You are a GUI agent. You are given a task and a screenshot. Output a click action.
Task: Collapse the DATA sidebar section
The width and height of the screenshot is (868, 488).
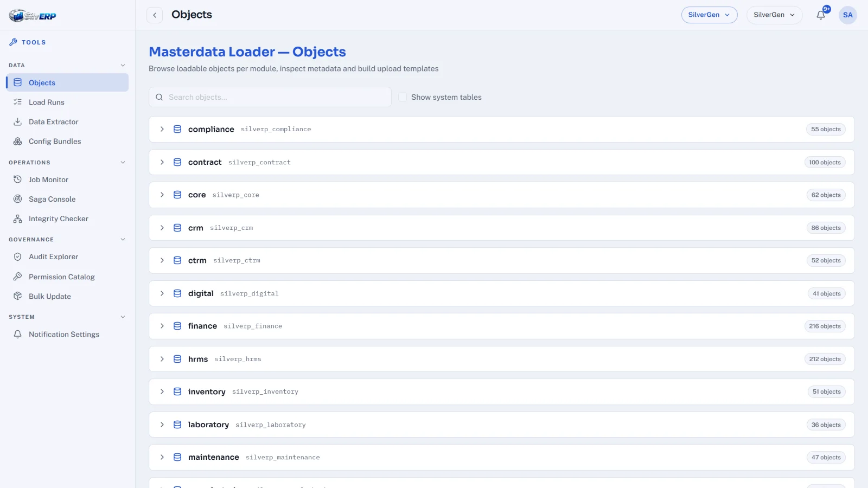(x=123, y=66)
